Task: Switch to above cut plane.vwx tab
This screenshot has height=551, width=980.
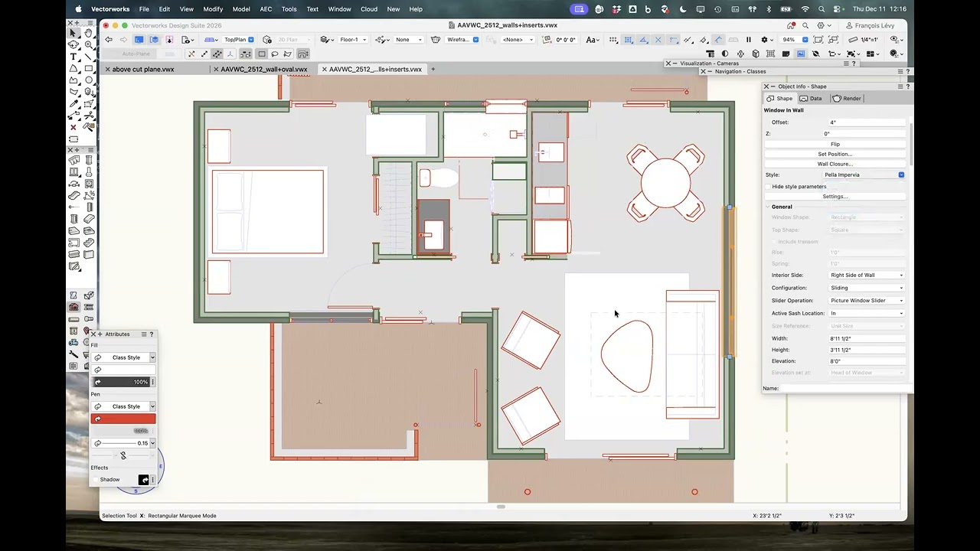Action: (143, 69)
